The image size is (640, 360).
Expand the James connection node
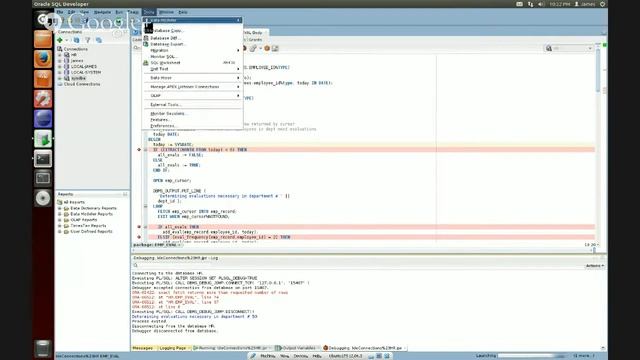[x=60, y=60]
